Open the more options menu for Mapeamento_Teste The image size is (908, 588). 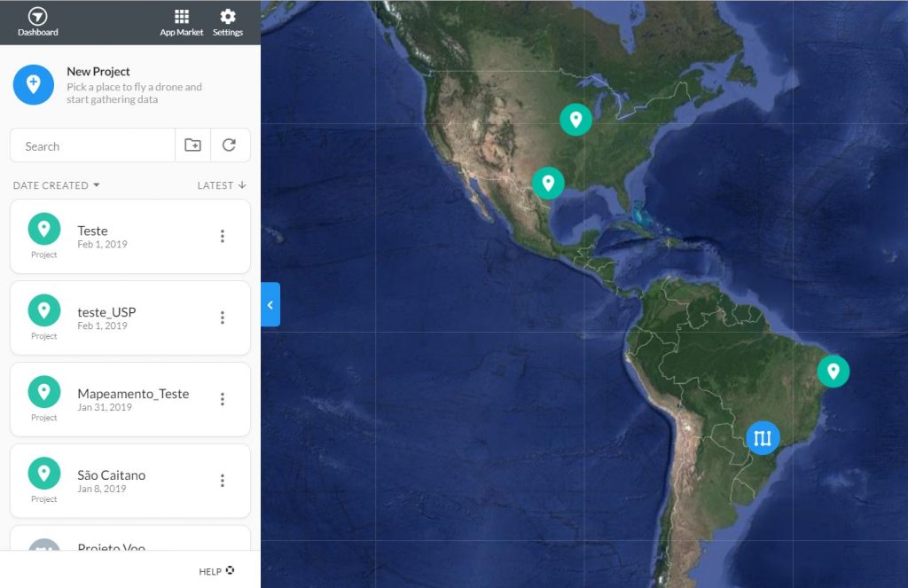click(x=223, y=399)
